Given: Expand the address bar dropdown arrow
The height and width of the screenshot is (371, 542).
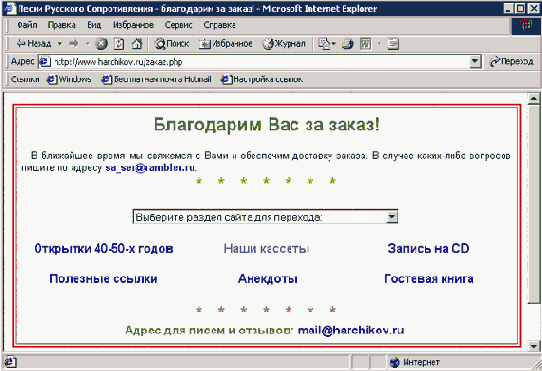Looking at the screenshot, I should (x=475, y=62).
